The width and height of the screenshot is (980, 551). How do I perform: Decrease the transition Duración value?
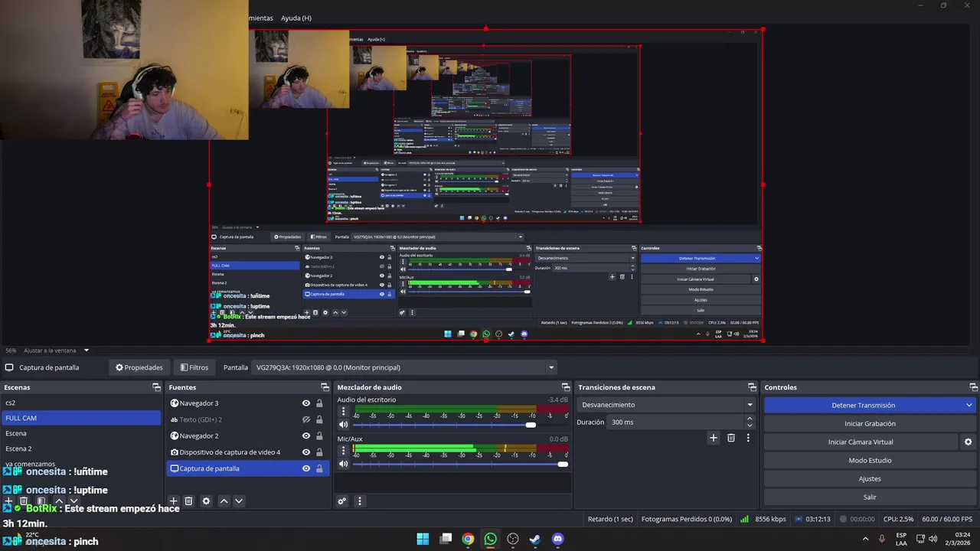click(750, 425)
